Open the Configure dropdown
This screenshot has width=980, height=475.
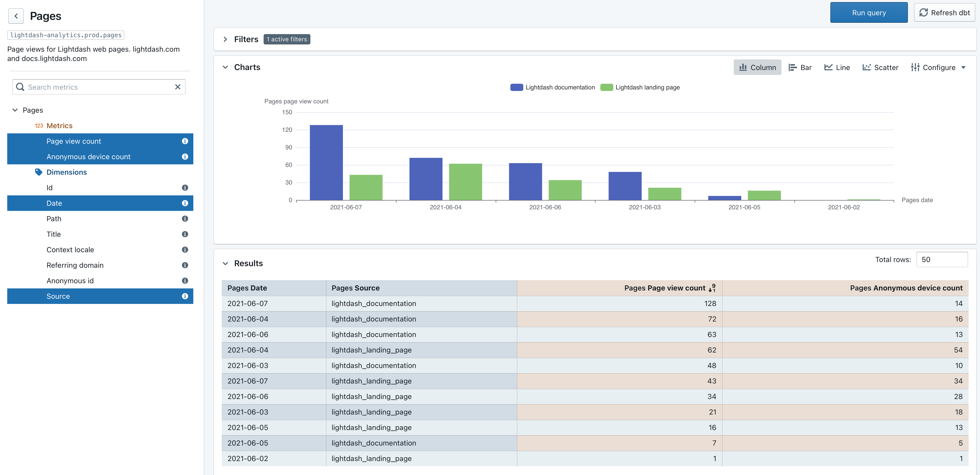(x=938, y=67)
